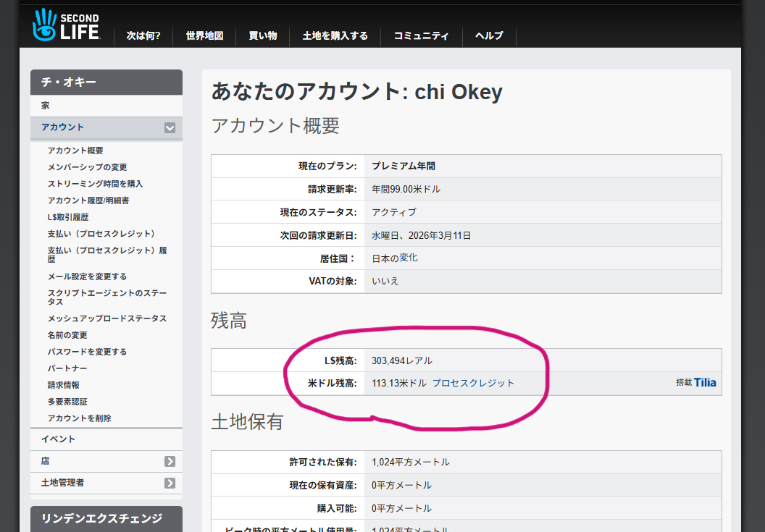The width and height of the screenshot is (765, 532).
Task: Select 土地を購入する in top navigation
Action: point(335,35)
